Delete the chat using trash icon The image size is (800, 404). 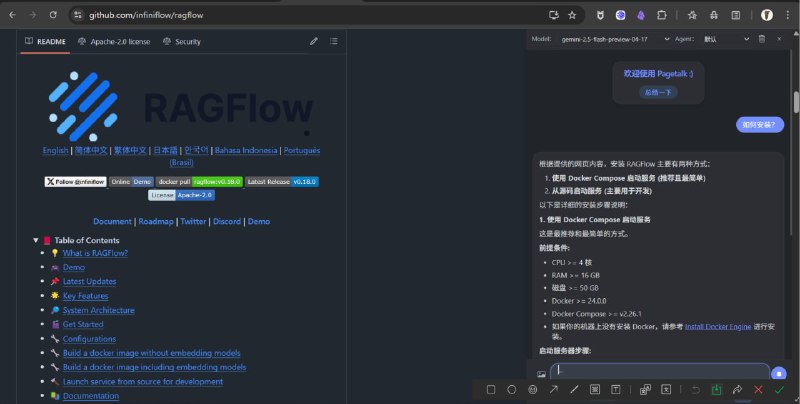pyautogui.click(x=763, y=39)
